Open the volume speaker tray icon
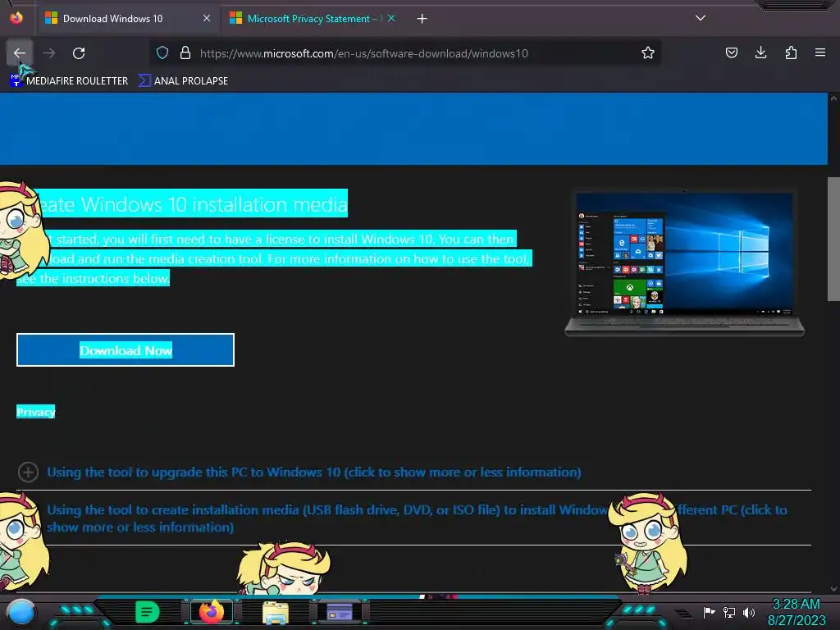The image size is (840, 630). [x=749, y=612]
